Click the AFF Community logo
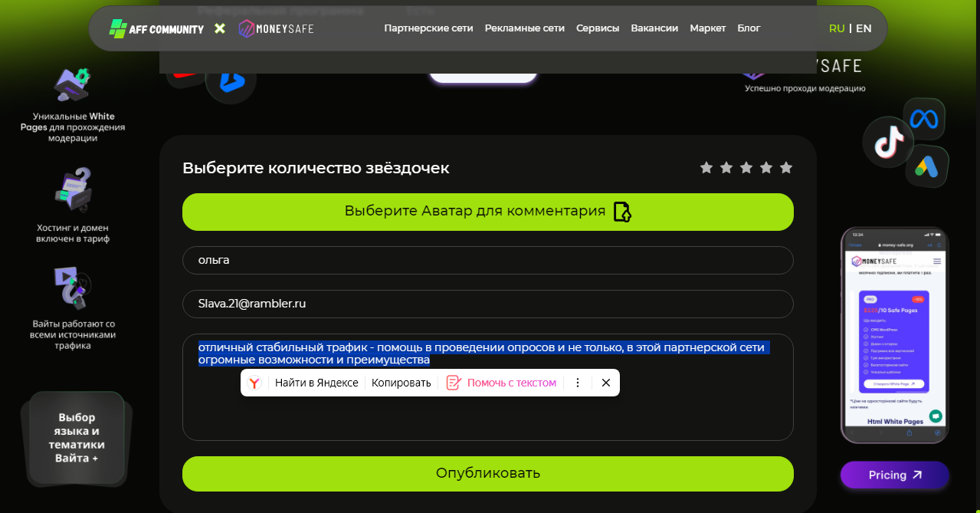This screenshot has width=980, height=513. 155,28
